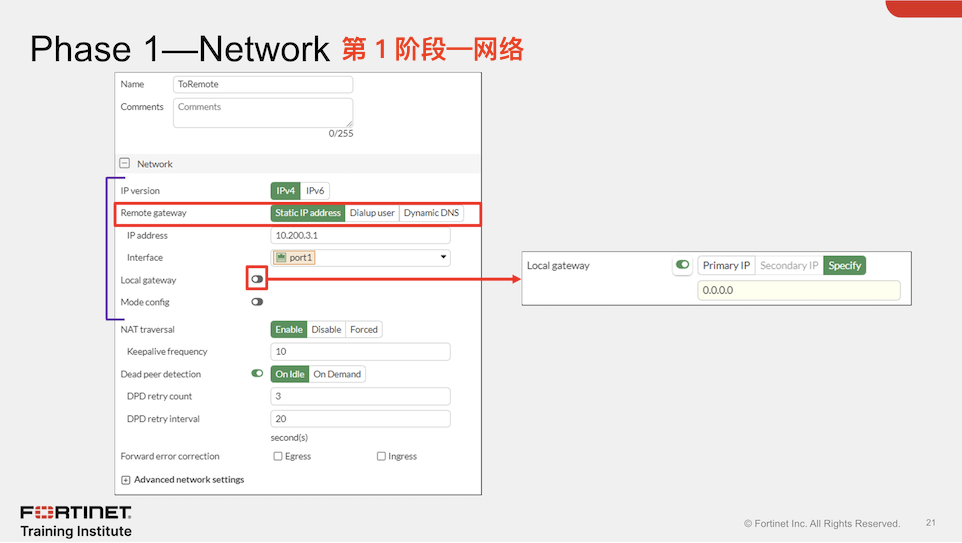Toggle the Local gateway switch in form
This screenshot has height=543, width=962.
point(256,279)
